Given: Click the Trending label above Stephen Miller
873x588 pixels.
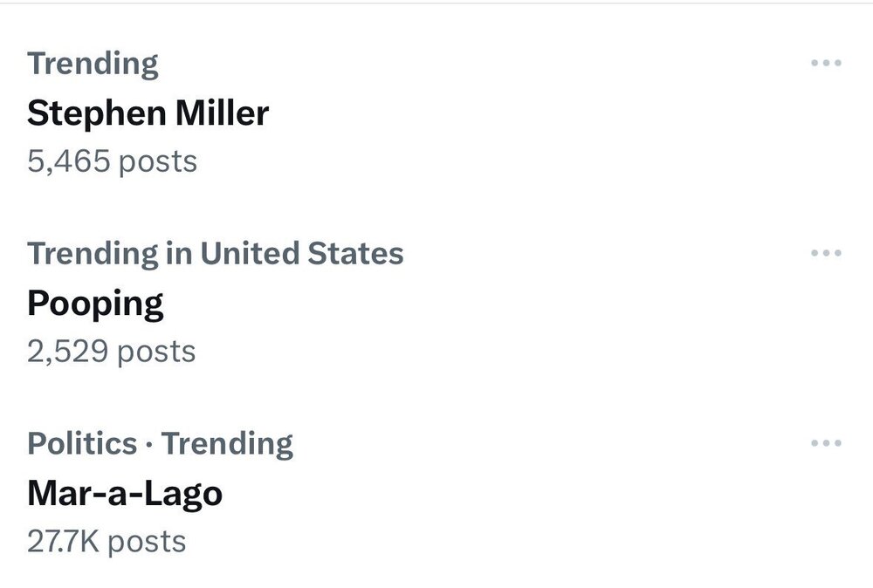Looking at the screenshot, I should click(x=93, y=64).
